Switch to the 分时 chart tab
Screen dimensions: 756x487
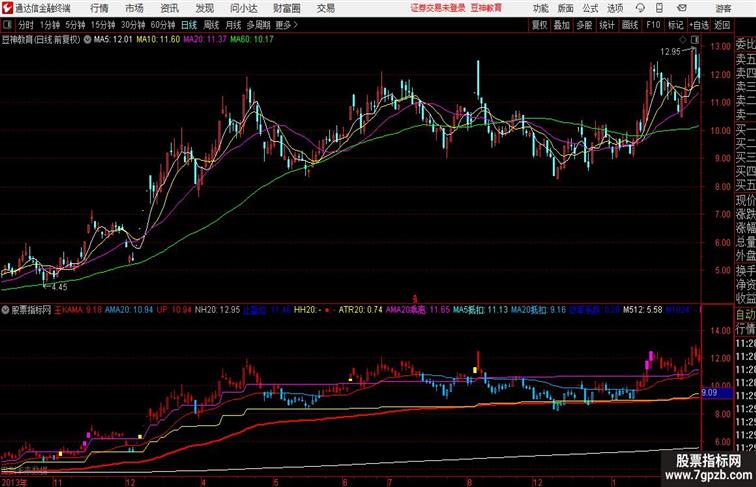click(26, 25)
